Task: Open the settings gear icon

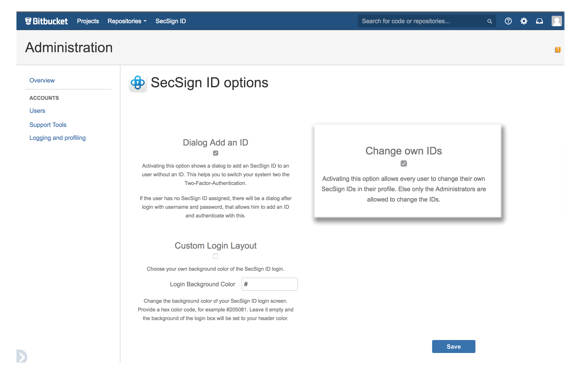Action: pyautogui.click(x=524, y=21)
